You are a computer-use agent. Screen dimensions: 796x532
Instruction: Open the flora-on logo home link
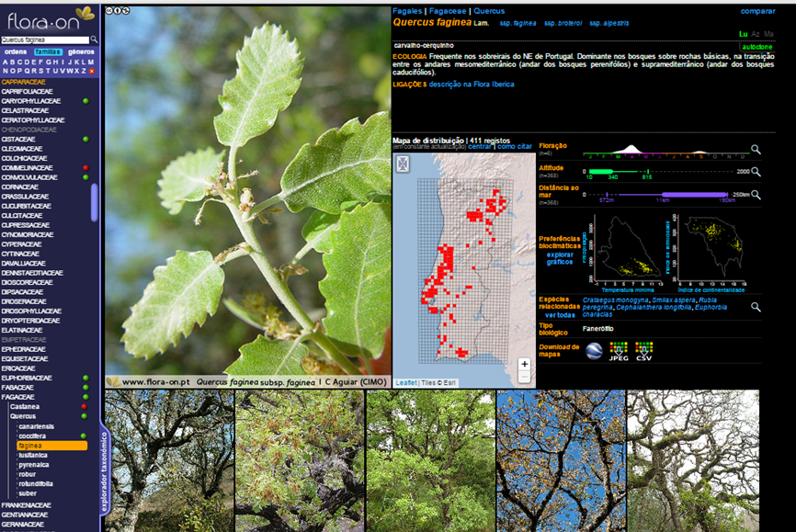50,18
